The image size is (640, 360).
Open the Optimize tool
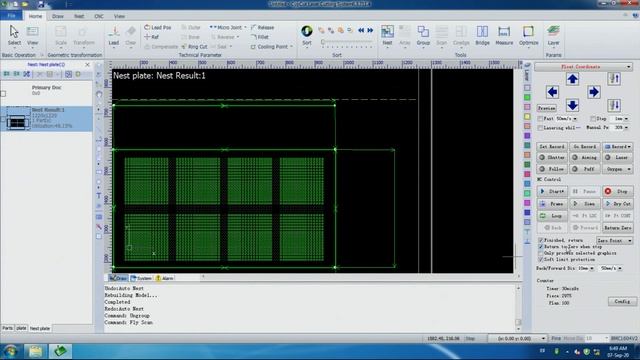pyautogui.click(x=528, y=35)
